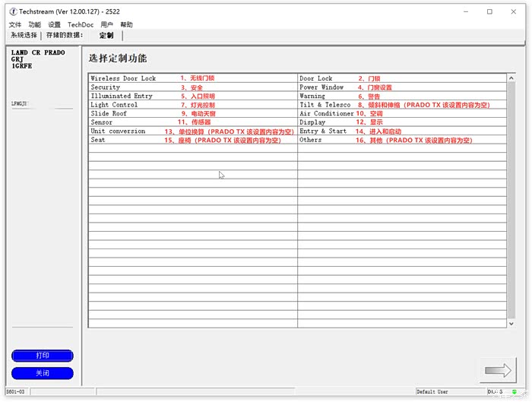Open the 设置 menu

pos(55,24)
